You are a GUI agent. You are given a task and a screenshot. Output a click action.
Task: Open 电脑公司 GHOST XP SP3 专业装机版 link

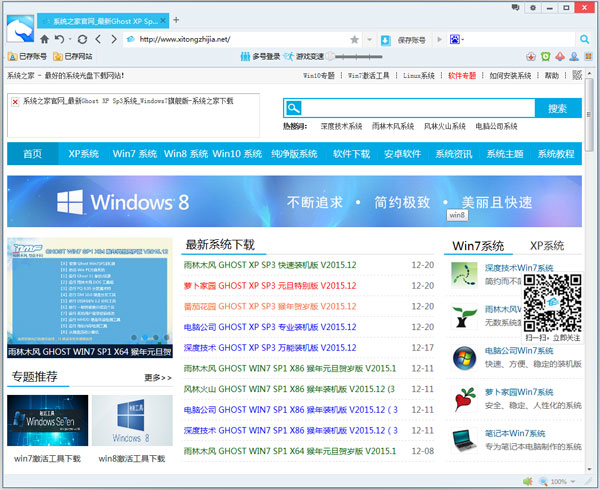click(x=270, y=327)
